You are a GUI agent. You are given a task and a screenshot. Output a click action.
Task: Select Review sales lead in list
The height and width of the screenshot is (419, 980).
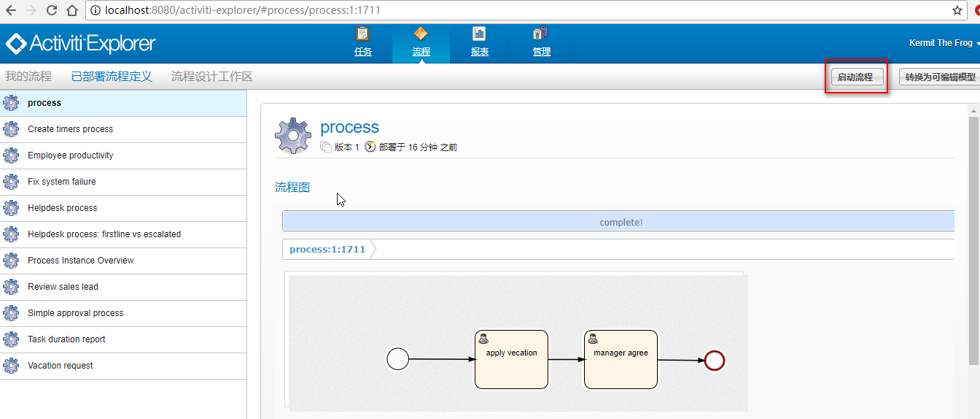[x=123, y=287]
